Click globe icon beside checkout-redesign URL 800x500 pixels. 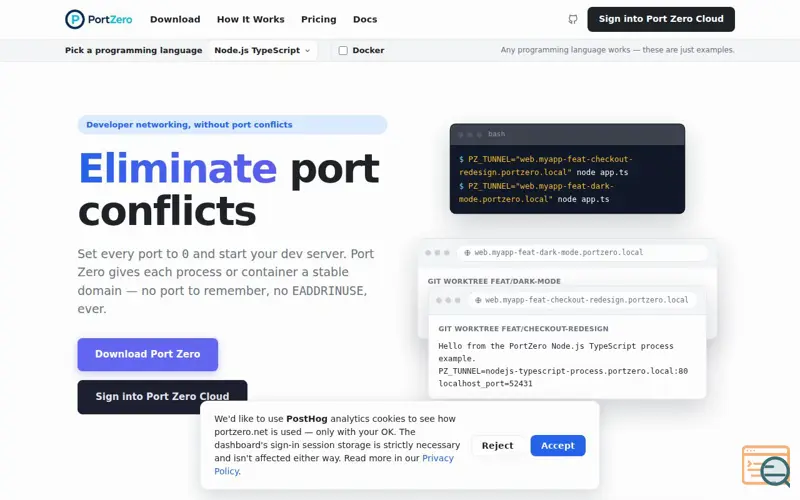click(x=478, y=301)
